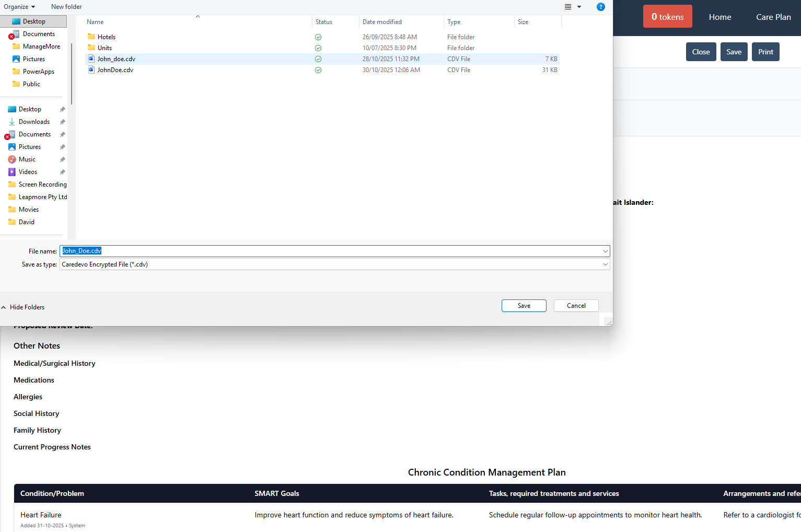Click the Units folder icon

[91, 48]
